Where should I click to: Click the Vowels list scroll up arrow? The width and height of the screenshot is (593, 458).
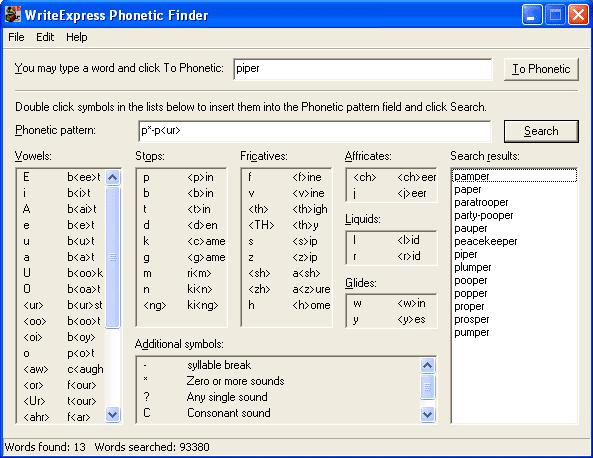point(113,177)
